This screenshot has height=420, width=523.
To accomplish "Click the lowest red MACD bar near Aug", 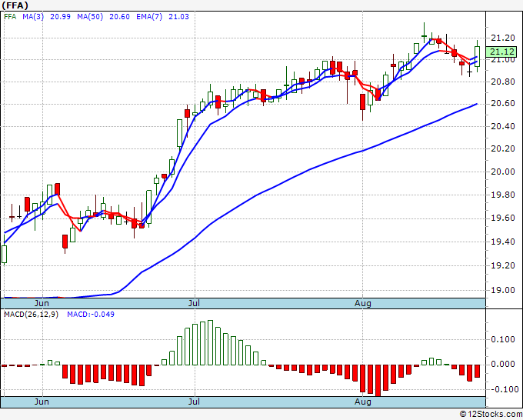I will pyautogui.click(x=378, y=381).
